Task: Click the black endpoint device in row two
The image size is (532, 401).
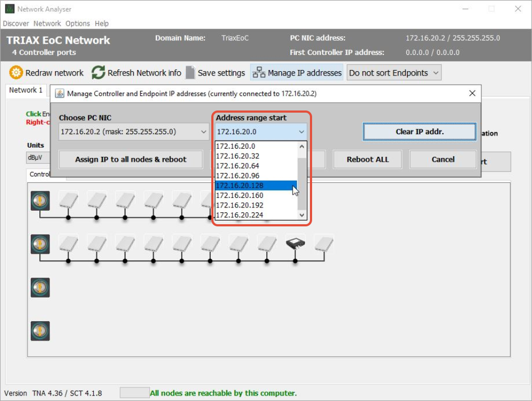Action: point(295,244)
